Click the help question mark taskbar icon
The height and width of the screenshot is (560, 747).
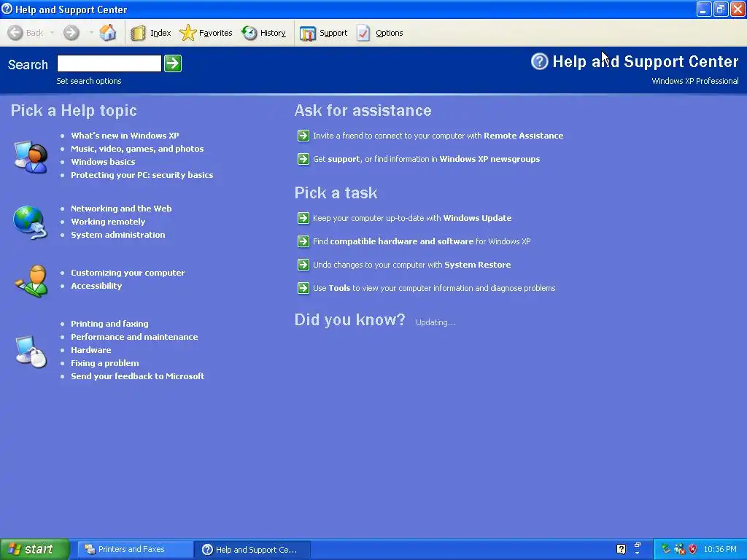tap(621, 550)
